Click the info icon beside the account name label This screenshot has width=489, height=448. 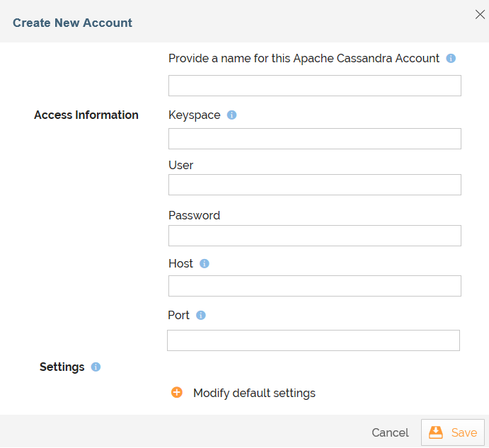pyautogui.click(x=451, y=58)
